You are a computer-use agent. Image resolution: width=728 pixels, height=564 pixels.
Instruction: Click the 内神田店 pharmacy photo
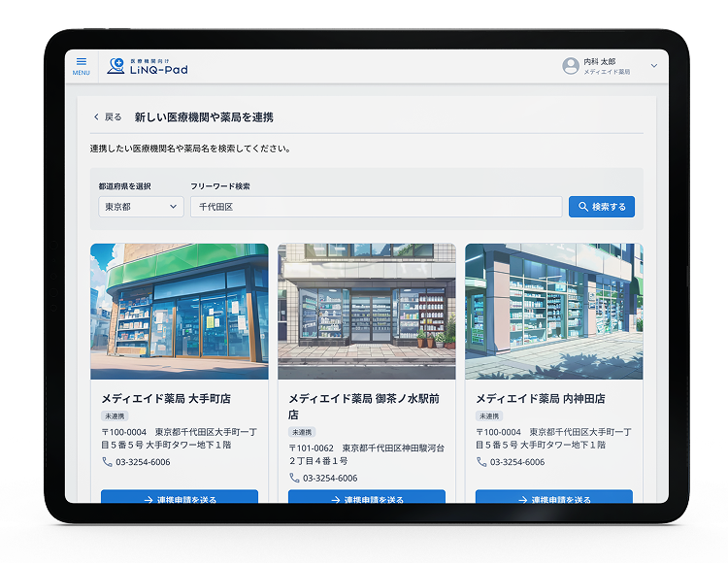(553, 311)
